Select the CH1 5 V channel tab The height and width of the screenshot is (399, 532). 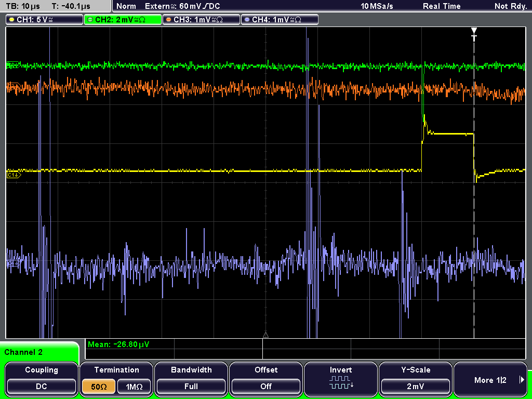[45, 20]
